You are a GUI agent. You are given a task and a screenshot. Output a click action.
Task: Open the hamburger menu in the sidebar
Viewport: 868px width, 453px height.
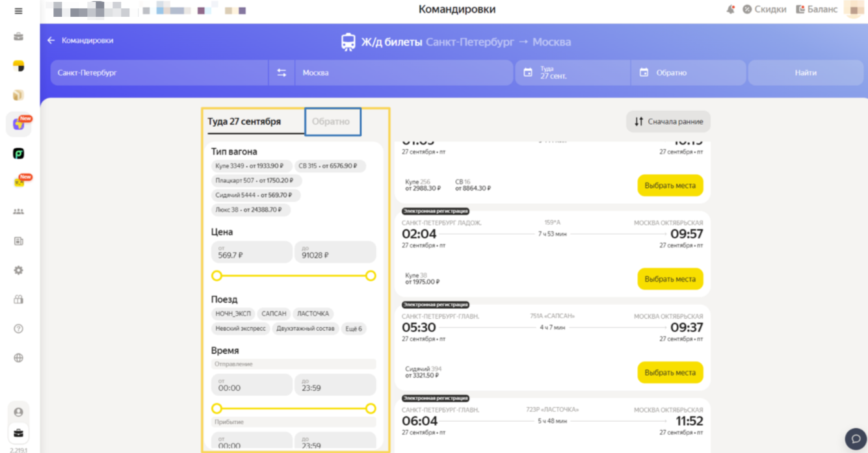tap(18, 11)
